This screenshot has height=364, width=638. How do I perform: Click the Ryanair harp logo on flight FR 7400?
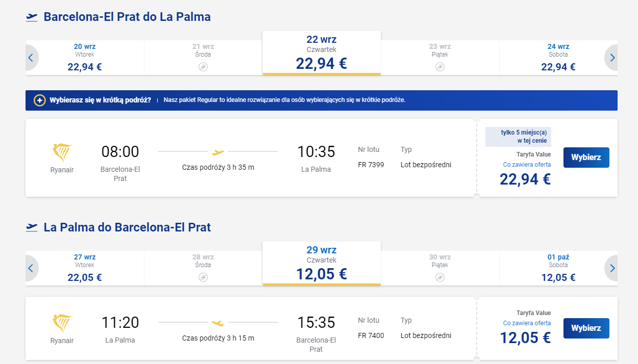pos(62,323)
